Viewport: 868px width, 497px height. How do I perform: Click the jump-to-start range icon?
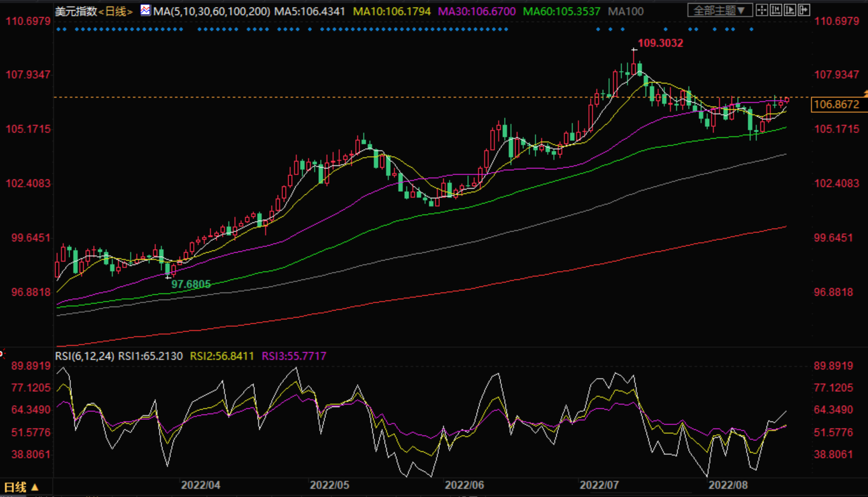(x=776, y=10)
